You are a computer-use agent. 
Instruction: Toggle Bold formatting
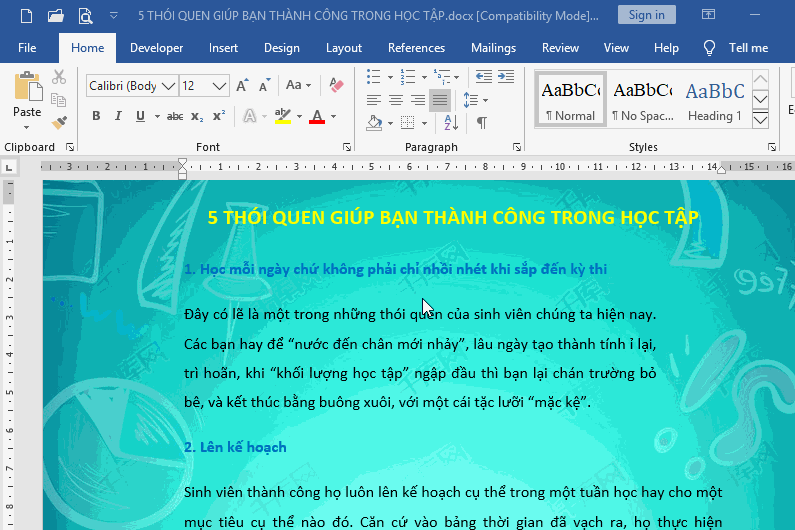tap(96, 116)
